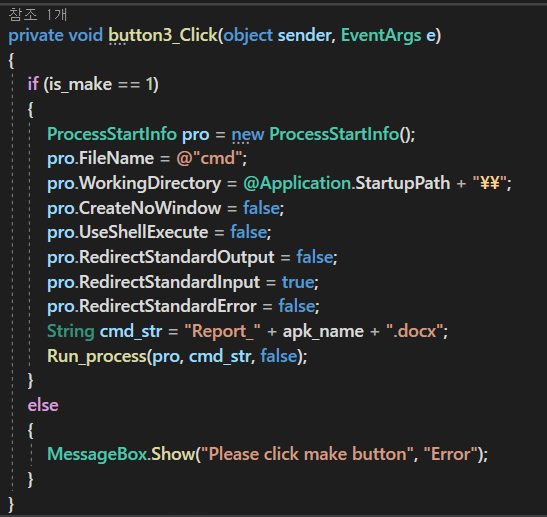
Task: Click the "Please click make button" string
Action: 308,455
